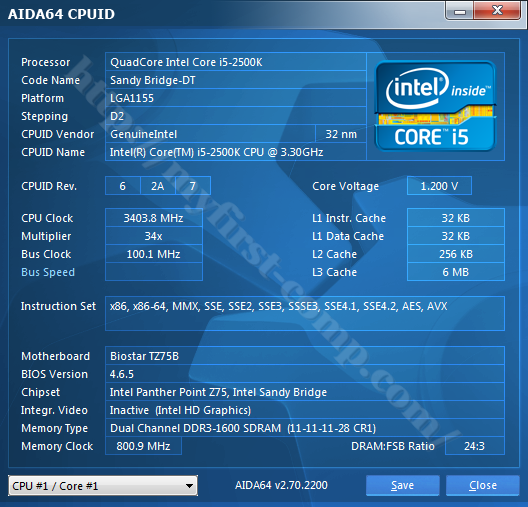Click the Instruction Set label

coord(58,306)
